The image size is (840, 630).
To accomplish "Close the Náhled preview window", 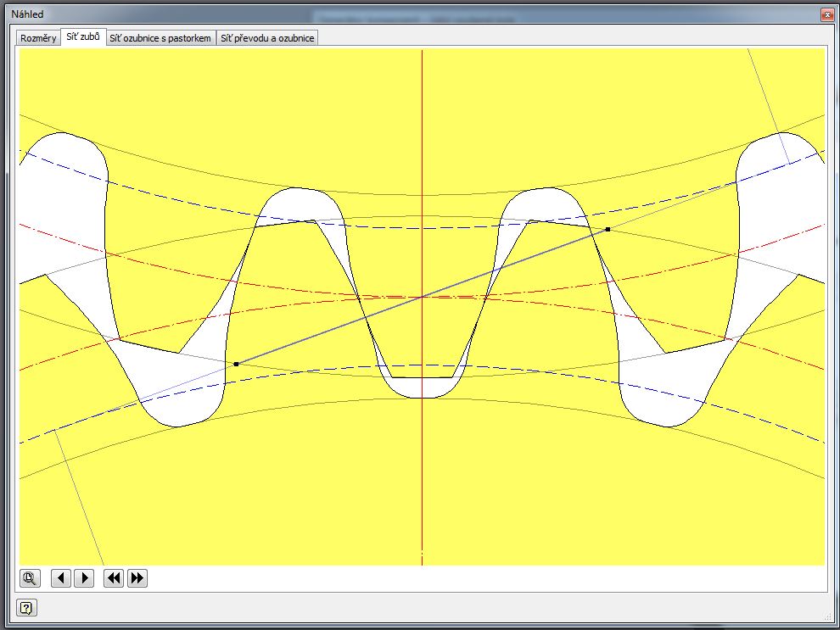I will click(x=826, y=14).
